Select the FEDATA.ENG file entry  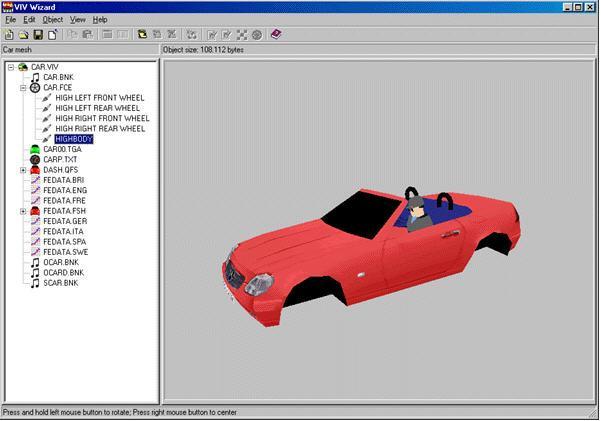pyautogui.click(x=65, y=190)
